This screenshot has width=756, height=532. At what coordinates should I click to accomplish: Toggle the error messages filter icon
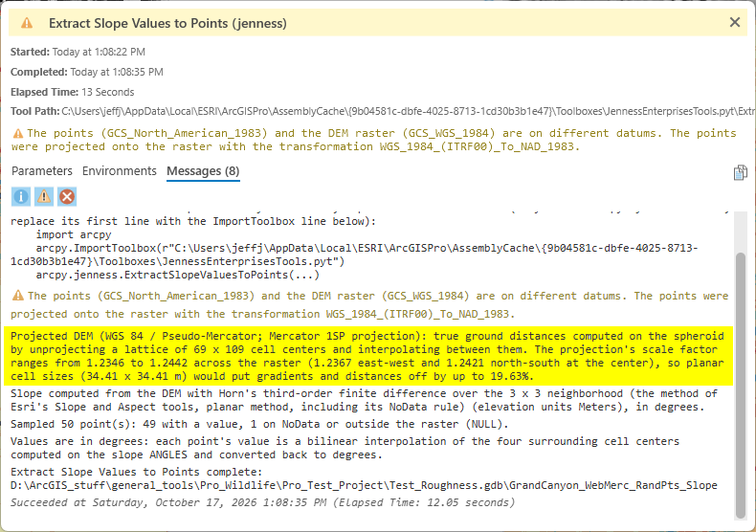[x=67, y=196]
